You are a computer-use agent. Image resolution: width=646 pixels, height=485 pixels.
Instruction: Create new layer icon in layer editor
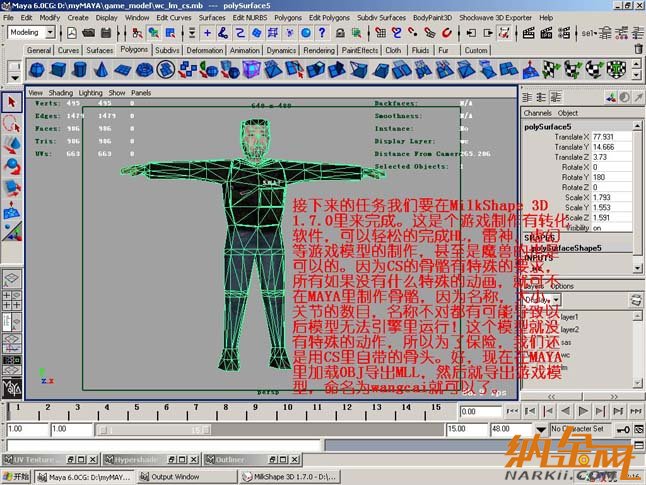click(636, 300)
